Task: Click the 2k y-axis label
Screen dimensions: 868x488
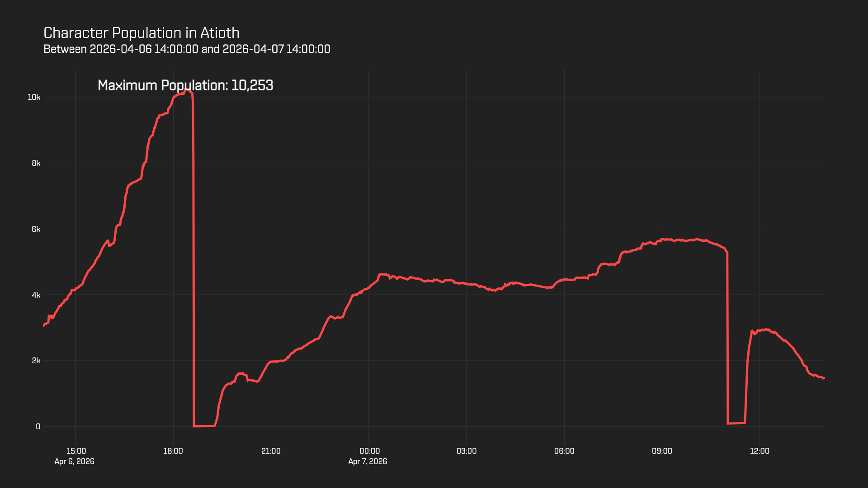Action: coord(36,361)
